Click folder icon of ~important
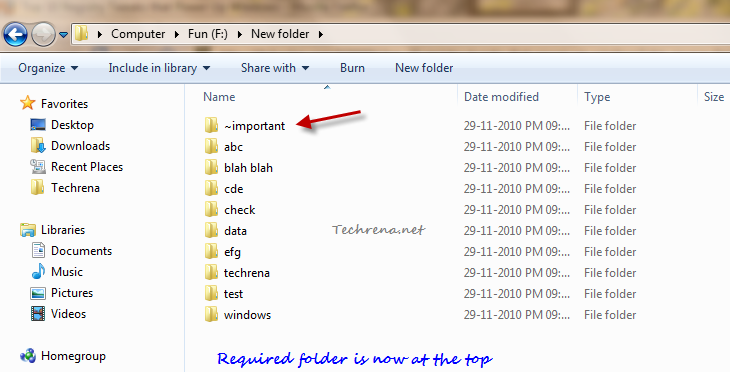 point(211,125)
